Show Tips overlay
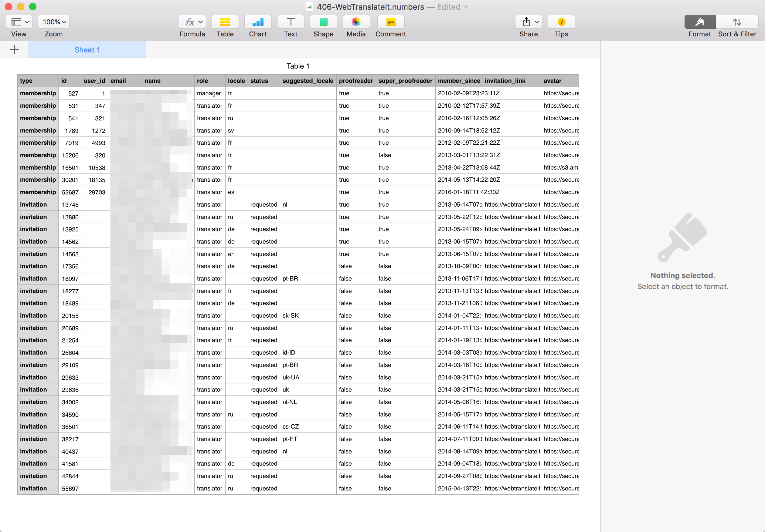Viewport: 765px width, 532px height. click(561, 22)
